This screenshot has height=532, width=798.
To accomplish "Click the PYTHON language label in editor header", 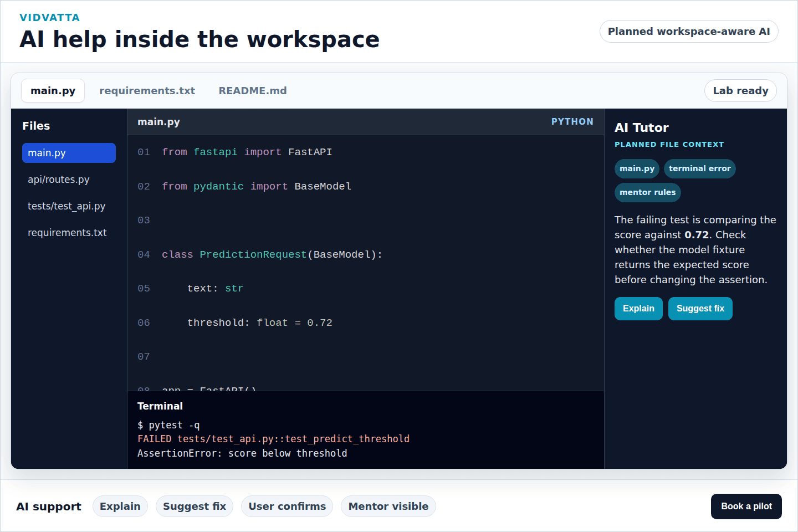I will (x=572, y=122).
